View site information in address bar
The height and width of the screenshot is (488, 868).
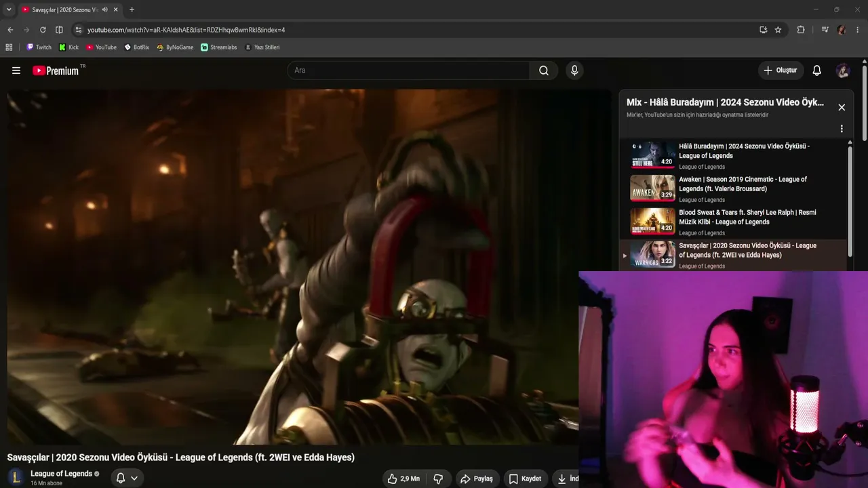(79, 30)
